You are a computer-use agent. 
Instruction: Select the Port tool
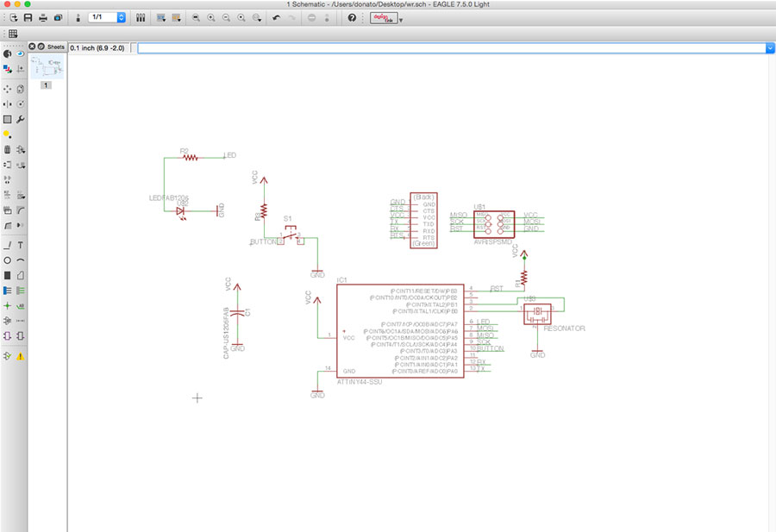(21, 336)
